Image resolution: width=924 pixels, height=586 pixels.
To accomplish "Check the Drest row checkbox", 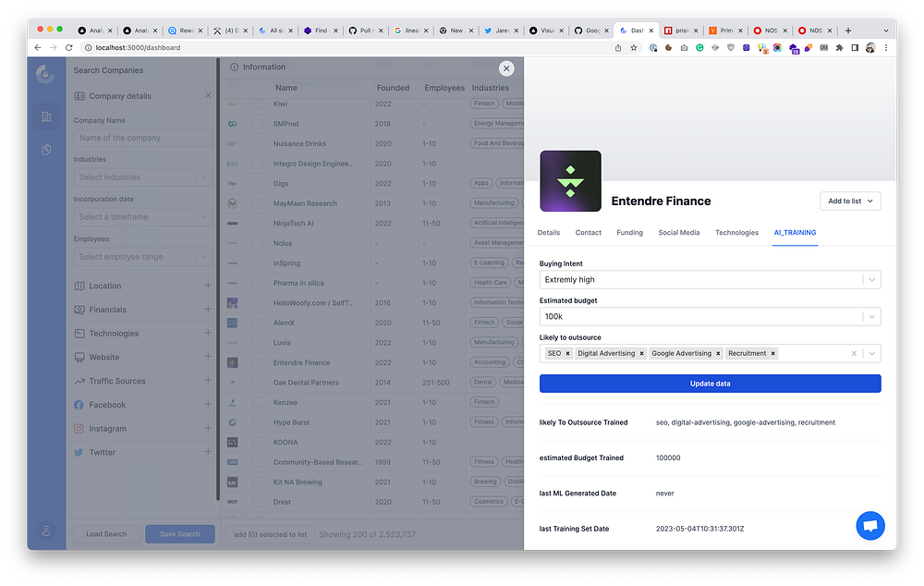I will pos(257,502).
